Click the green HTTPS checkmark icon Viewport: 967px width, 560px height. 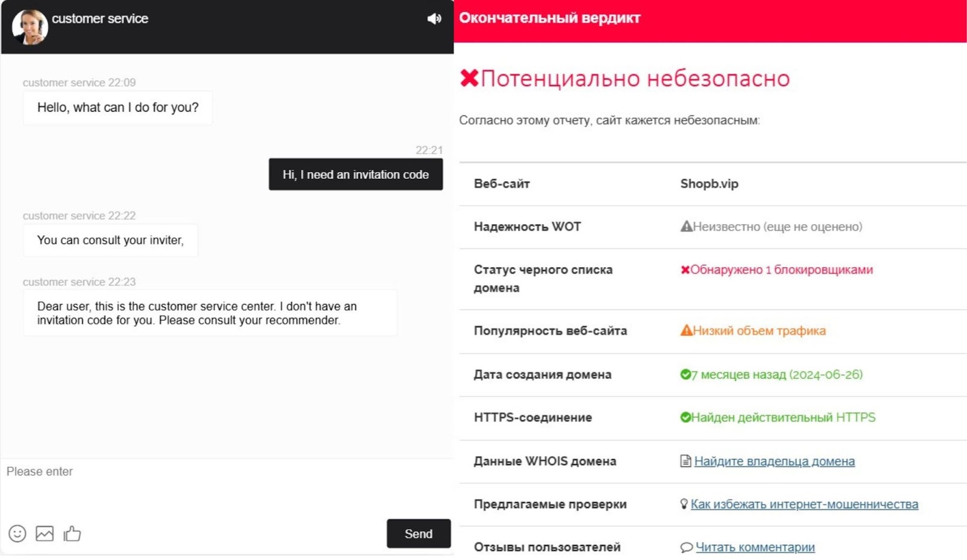point(685,417)
